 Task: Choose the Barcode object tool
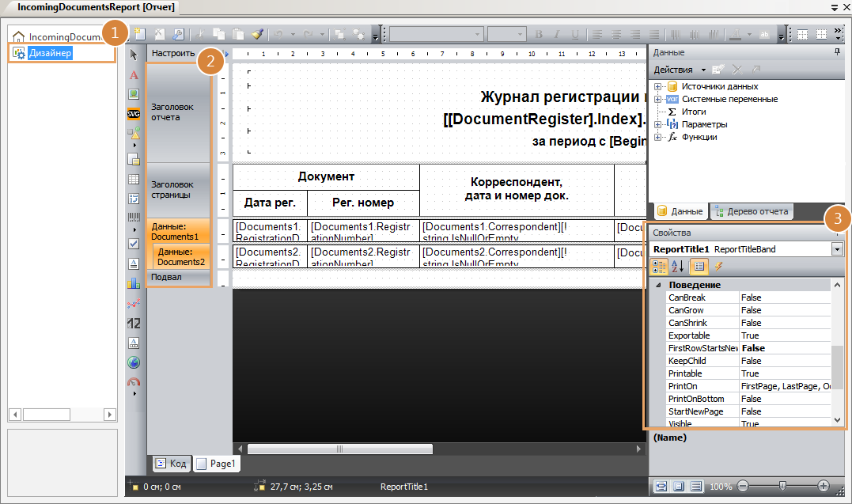(x=134, y=216)
